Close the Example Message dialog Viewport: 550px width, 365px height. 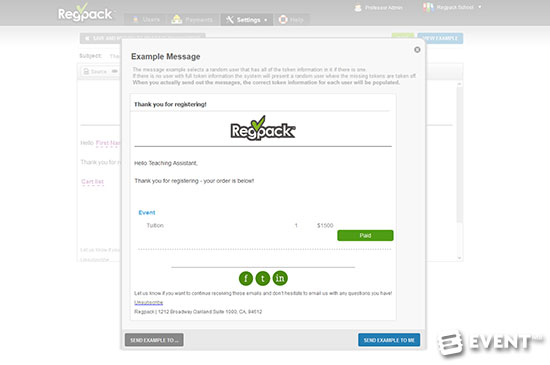tap(417, 50)
